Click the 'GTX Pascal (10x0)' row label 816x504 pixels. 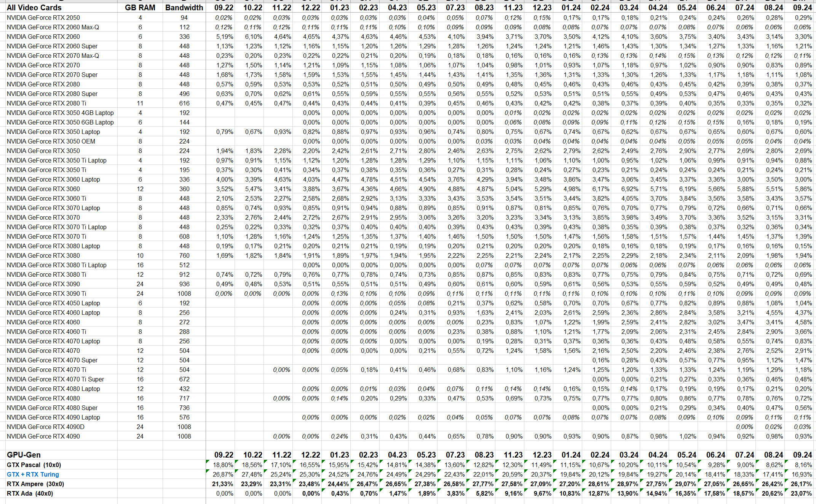point(34,465)
